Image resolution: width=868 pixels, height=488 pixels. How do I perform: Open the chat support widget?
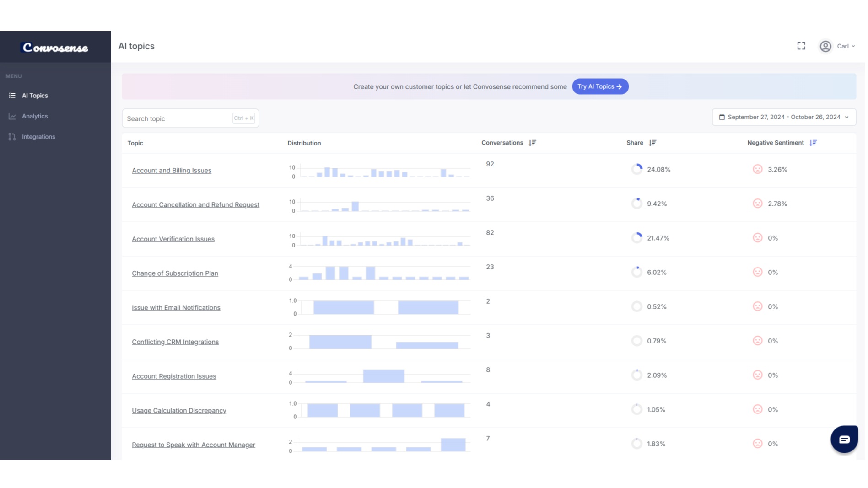[x=844, y=439]
